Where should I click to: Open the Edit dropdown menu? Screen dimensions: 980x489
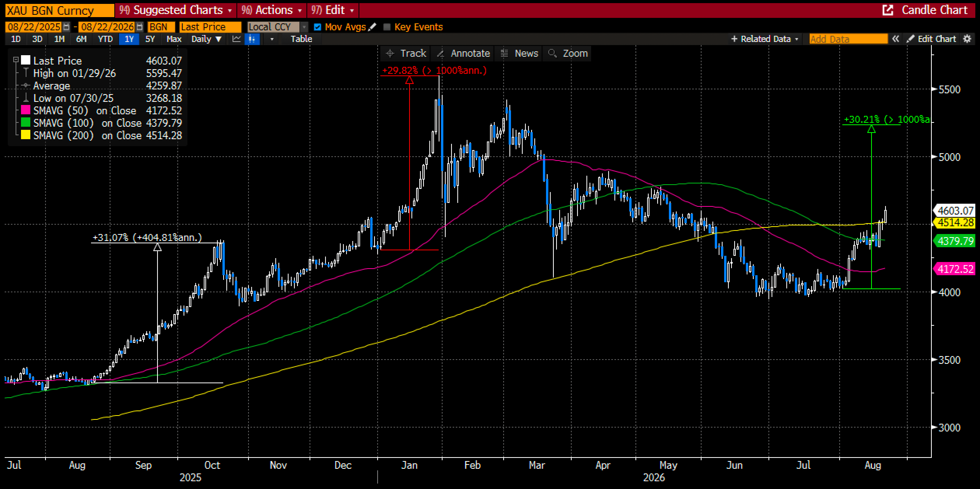pos(333,10)
